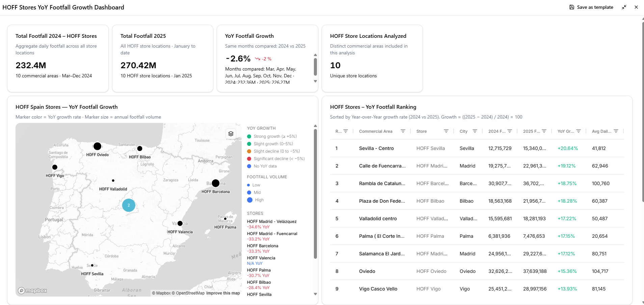
Task: Click the filter icon on the Store column
Action: [446, 131]
